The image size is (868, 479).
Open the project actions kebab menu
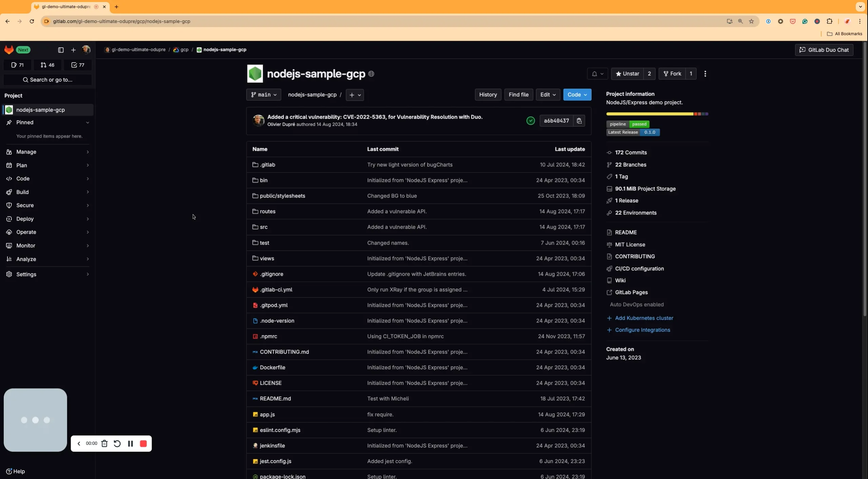[705, 74]
